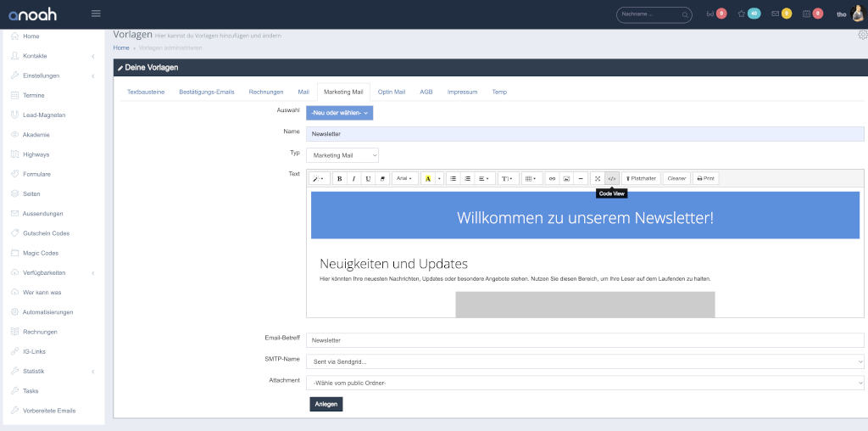Apply bold formatting in the editor
868x431 pixels.
(x=339, y=178)
